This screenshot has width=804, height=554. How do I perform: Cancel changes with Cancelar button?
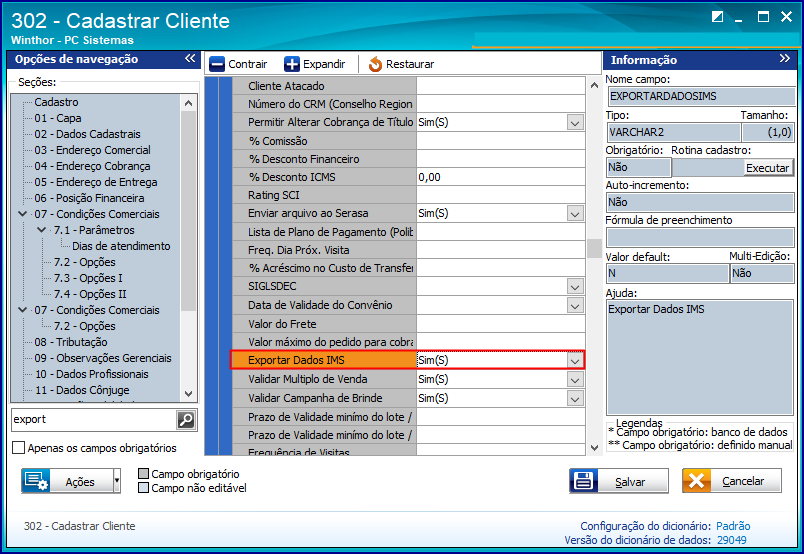pos(732,481)
